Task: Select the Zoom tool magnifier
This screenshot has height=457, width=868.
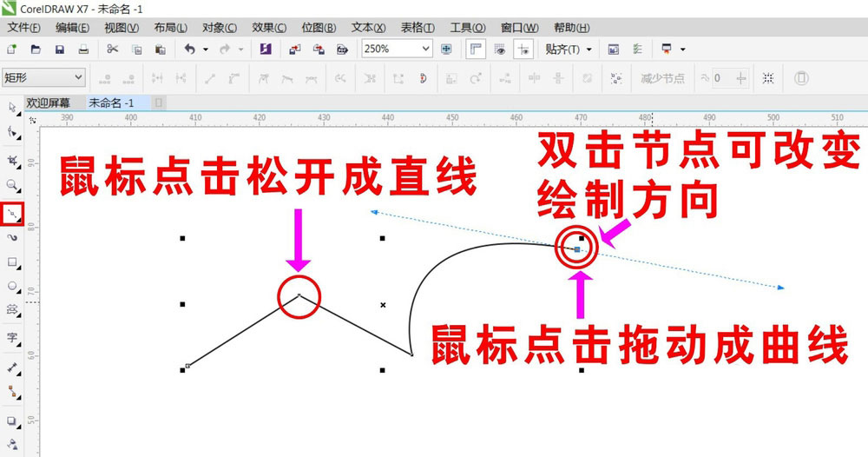Action: [x=11, y=185]
